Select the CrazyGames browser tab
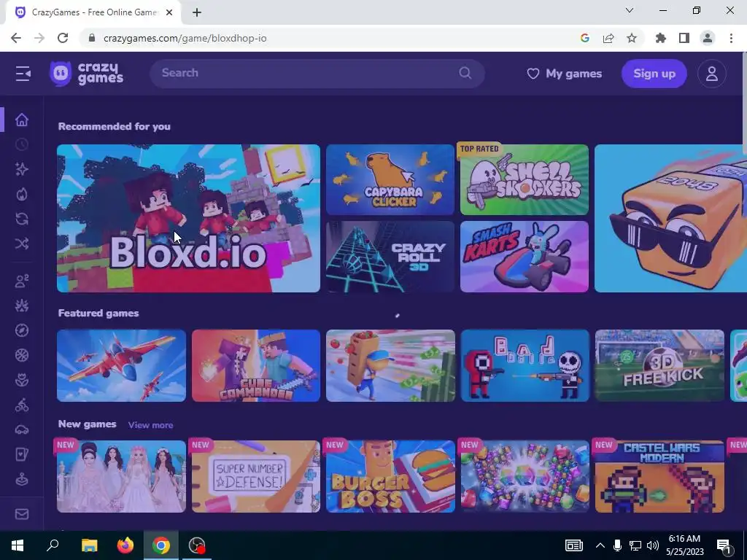 coord(94,12)
